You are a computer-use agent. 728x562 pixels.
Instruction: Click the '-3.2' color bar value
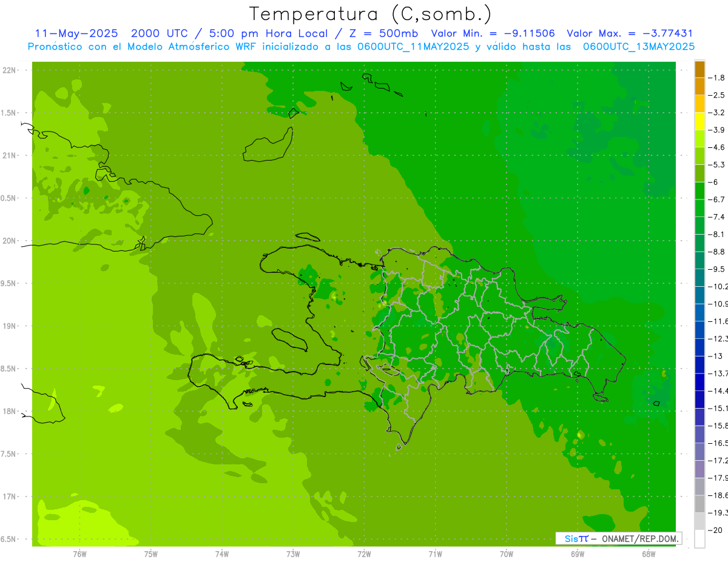pos(716,113)
